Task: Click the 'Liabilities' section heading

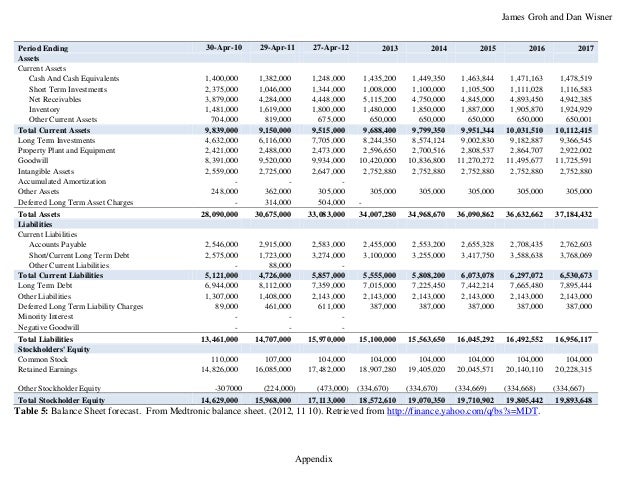Action: 35,224
